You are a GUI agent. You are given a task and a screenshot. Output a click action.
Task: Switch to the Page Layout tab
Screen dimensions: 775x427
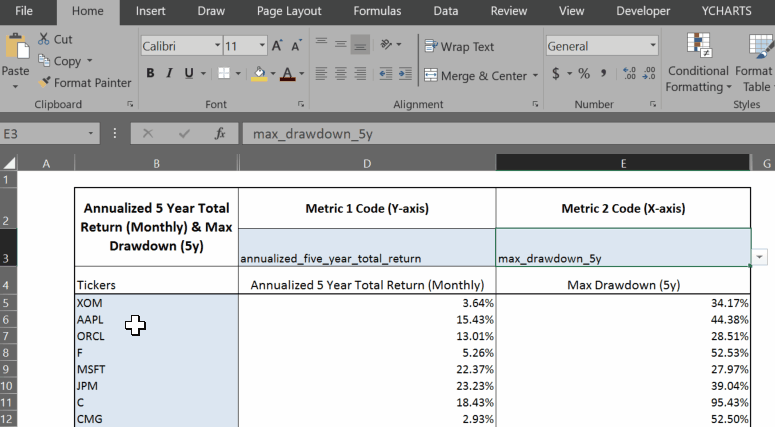click(289, 11)
